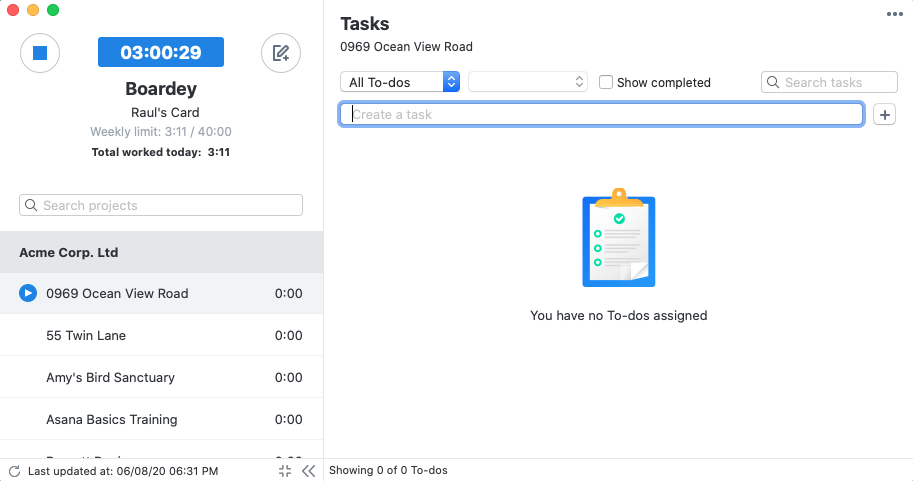Click You have no To-dos assigned text
Image resolution: width=913 pixels, height=481 pixels.
pos(618,316)
